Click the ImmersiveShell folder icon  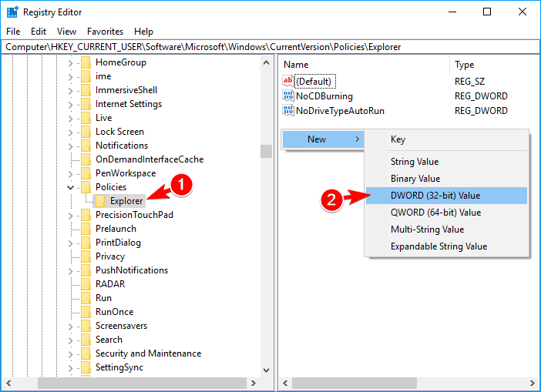click(86, 90)
